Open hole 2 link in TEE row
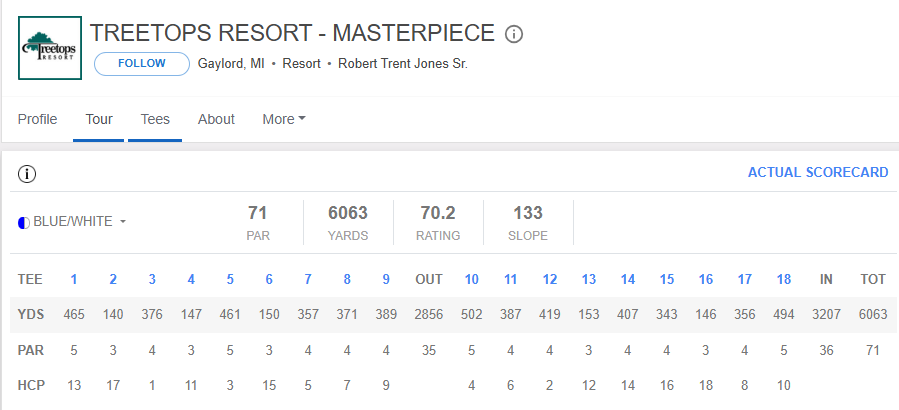This screenshot has height=410, width=899. (x=113, y=279)
